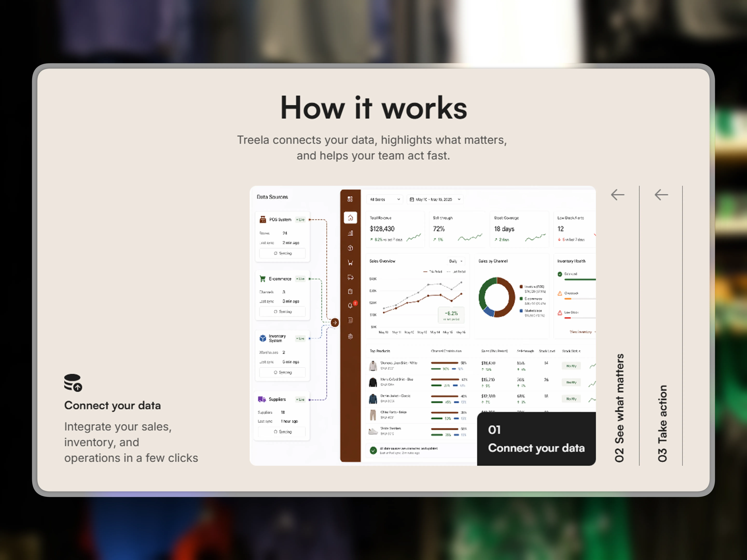Click the left arrow above See what matters
The height and width of the screenshot is (560, 747).
pyautogui.click(x=618, y=195)
